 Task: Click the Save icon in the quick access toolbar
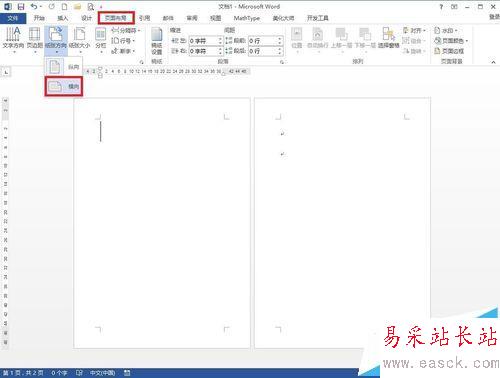click(21, 6)
